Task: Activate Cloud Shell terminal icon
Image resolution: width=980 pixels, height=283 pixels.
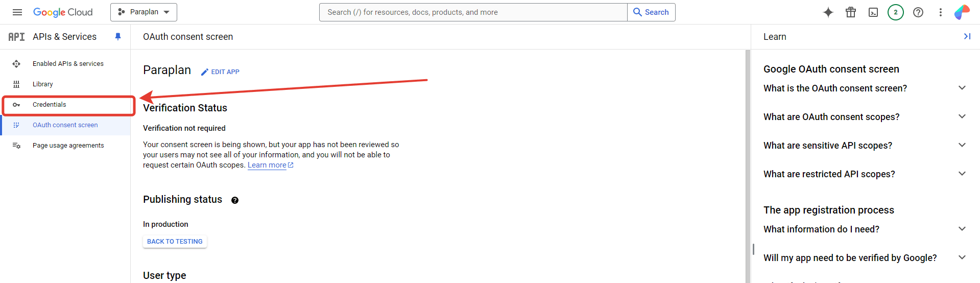Action: point(873,12)
